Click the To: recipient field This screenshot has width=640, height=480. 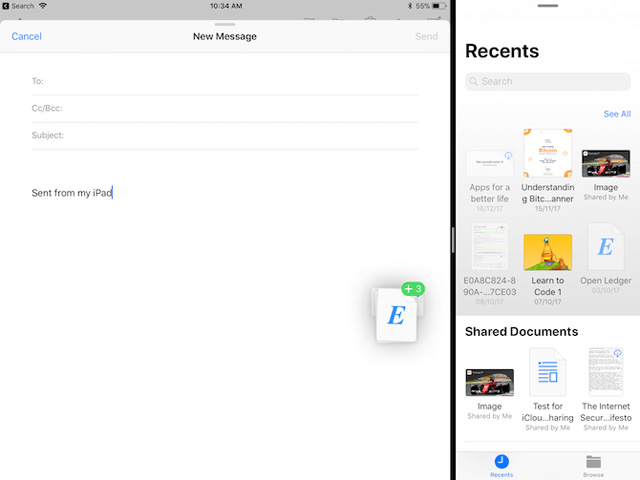point(225,81)
